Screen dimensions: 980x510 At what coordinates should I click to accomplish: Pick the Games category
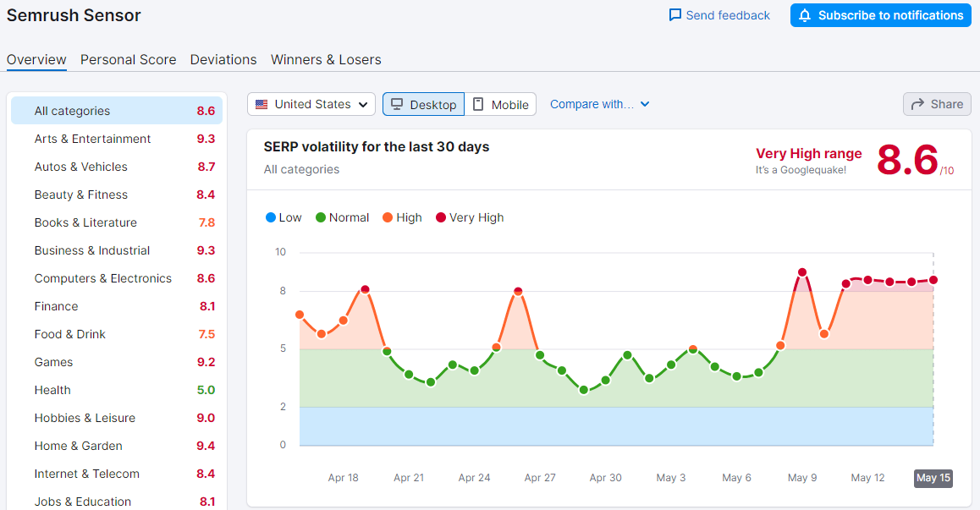tap(117, 362)
